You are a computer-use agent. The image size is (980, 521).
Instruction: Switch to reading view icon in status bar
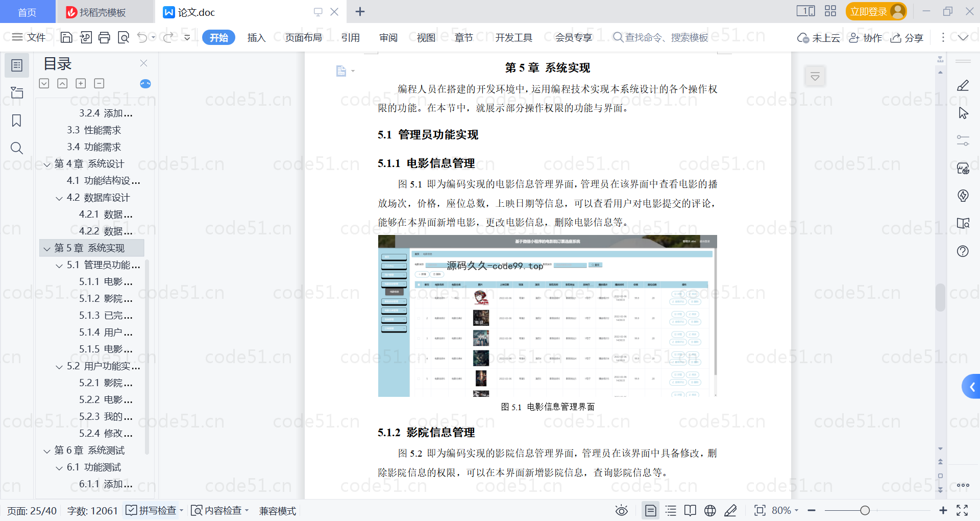(x=690, y=510)
